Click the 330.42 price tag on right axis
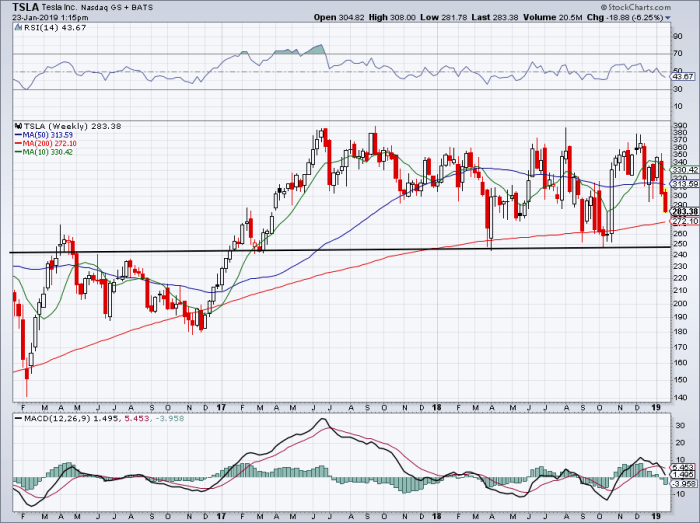This screenshot has height=523, width=700. (x=685, y=170)
